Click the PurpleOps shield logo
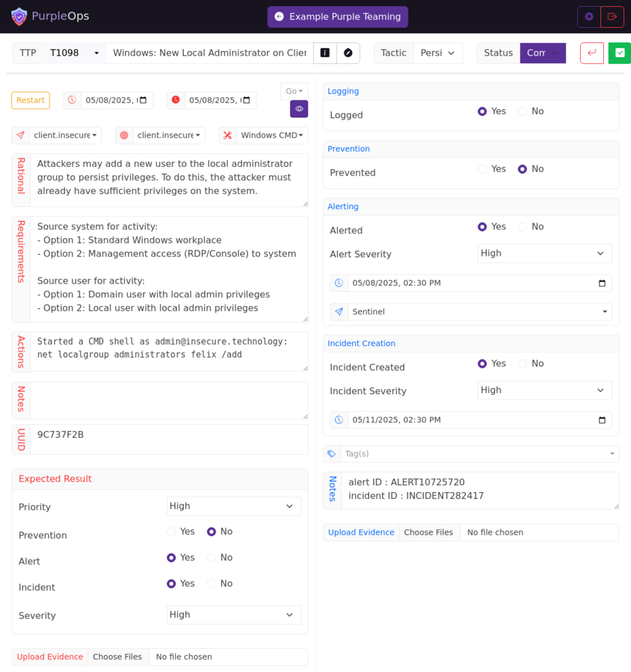The width and height of the screenshot is (631, 672). click(x=19, y=16)
